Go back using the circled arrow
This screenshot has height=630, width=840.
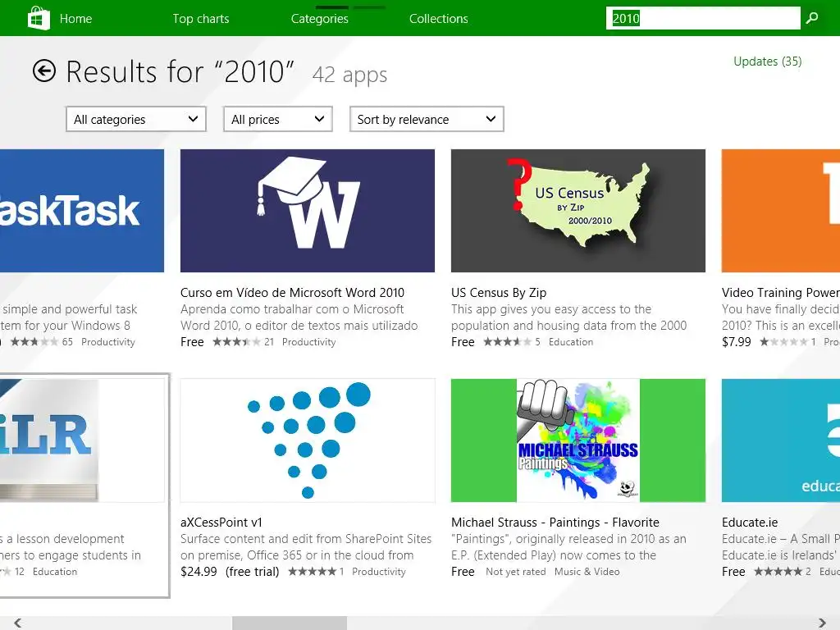point(44,71)
